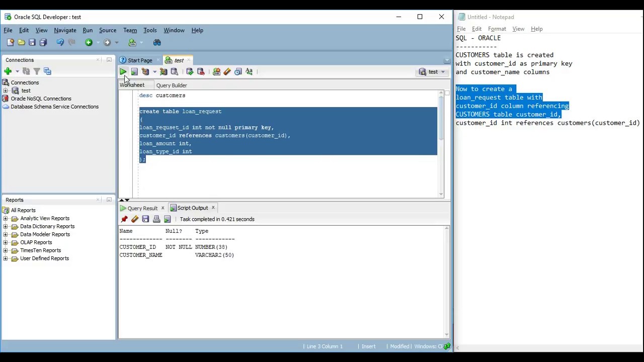Image resolution: width=644 pixels, height=362 pixels.
Task: Click the New file icon in main toolbar
Action: pos(11,43)
